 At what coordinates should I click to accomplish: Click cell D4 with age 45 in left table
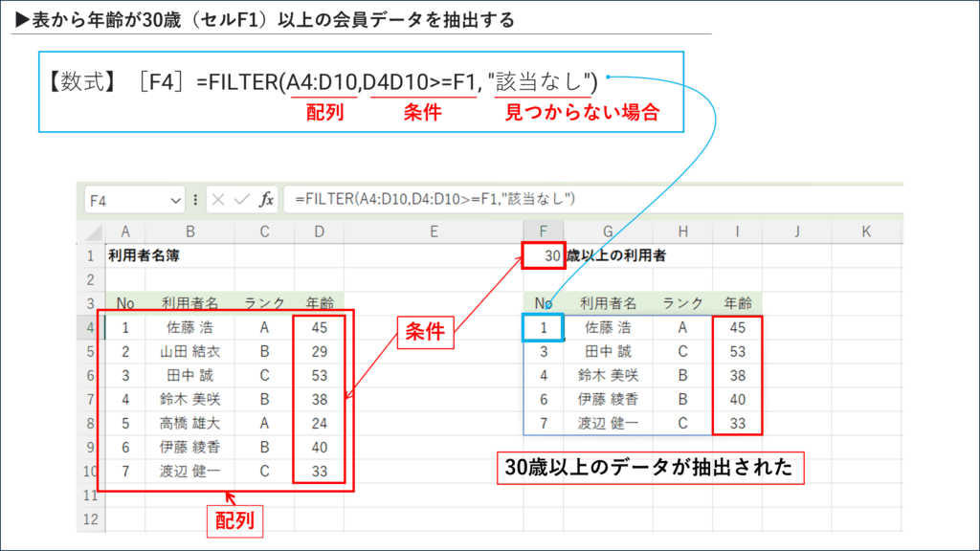(x=319, y=327)
